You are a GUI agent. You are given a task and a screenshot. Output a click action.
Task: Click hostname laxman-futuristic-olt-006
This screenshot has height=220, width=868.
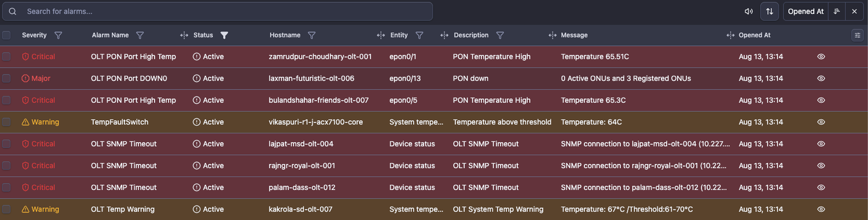tap(312, 79)
